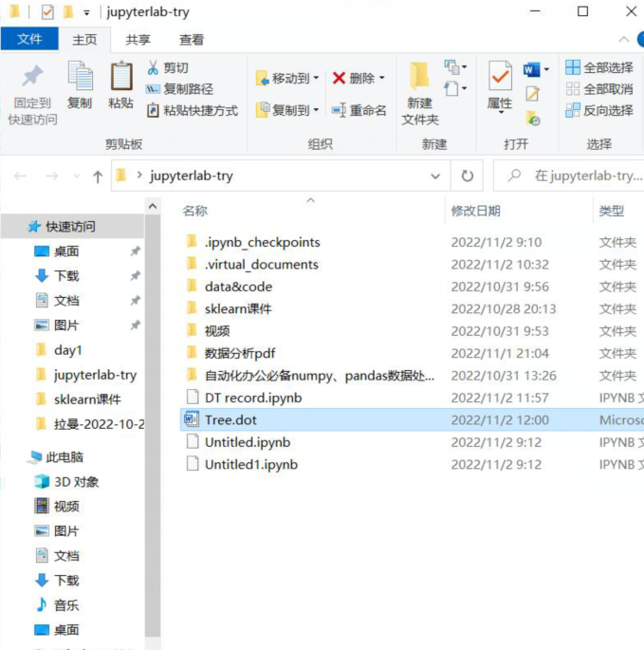This screenshot has height=650, width=644.
Task: Open Properties using the checkmark icon
Action: click(500, 78)
